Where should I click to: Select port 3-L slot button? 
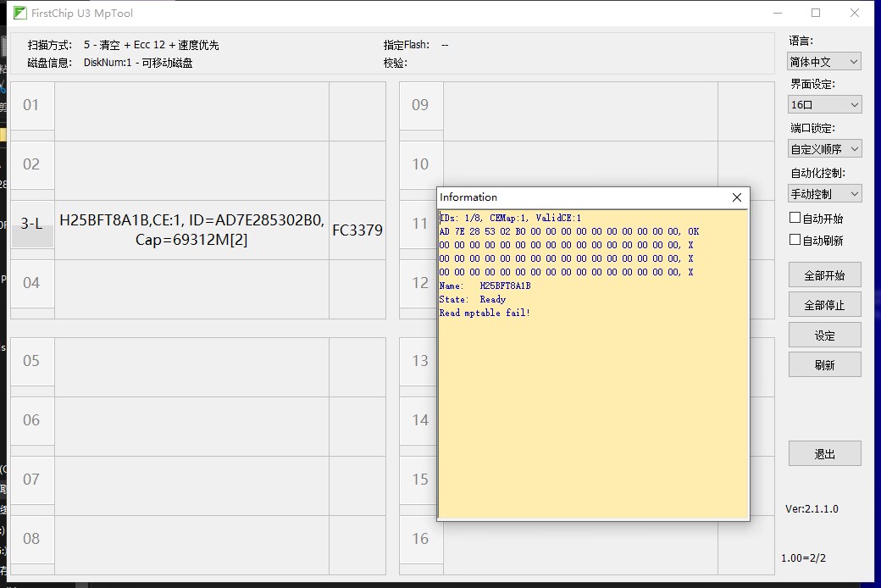(32, 224)
